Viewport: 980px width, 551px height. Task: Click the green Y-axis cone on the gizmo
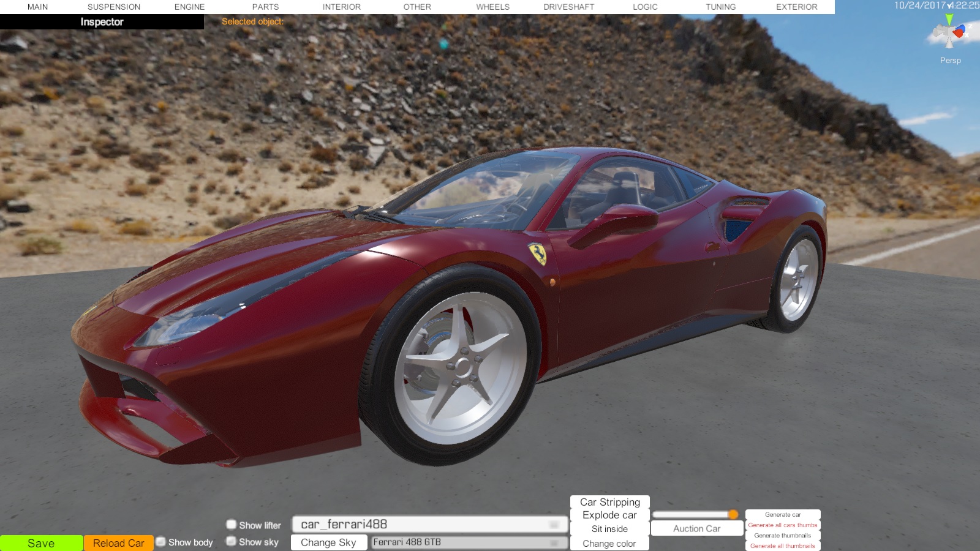[x=949, y=20]
